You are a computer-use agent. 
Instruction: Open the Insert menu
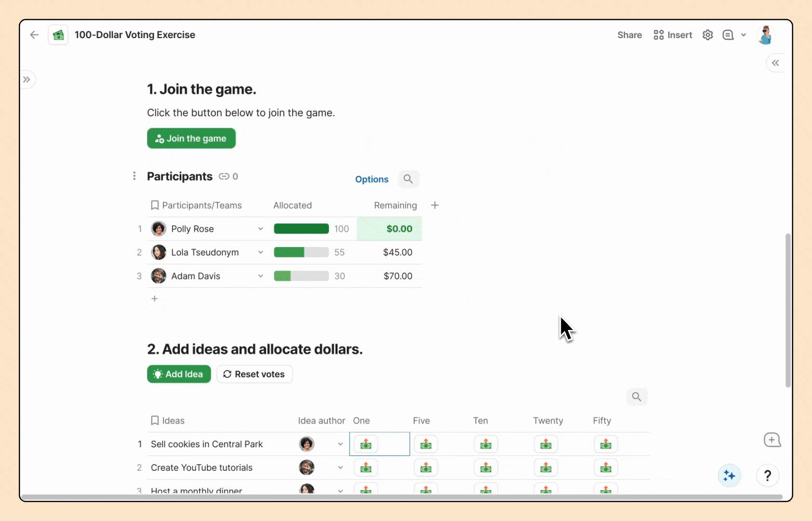(x=673, y=35)
